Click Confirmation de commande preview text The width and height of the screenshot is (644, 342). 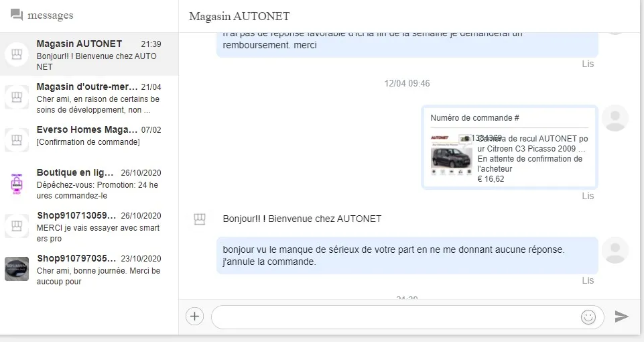coord(88,141)
